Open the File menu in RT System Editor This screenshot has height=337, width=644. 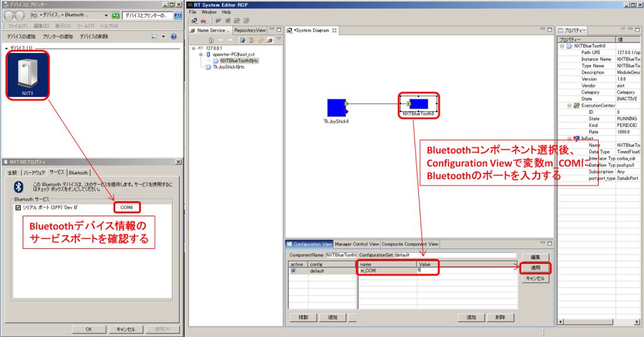click(192, 13)
